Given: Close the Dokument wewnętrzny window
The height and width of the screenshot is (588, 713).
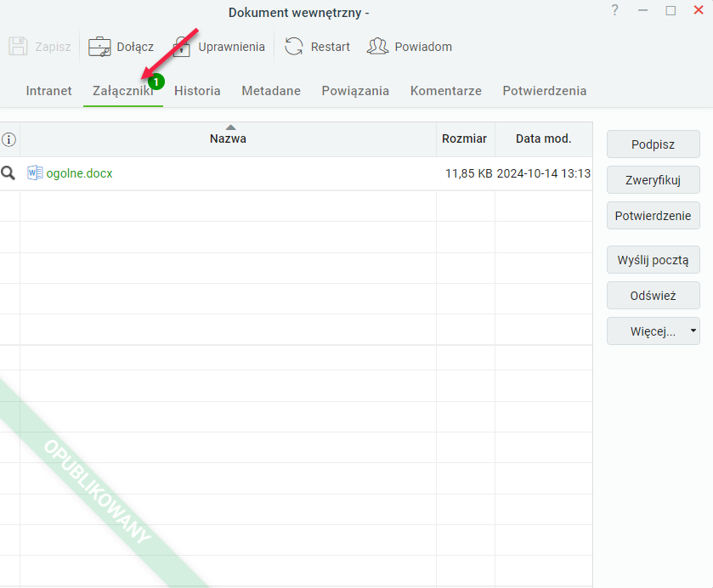Looking at the screenshot, I should pyautogui.click(x=699, y=10).
